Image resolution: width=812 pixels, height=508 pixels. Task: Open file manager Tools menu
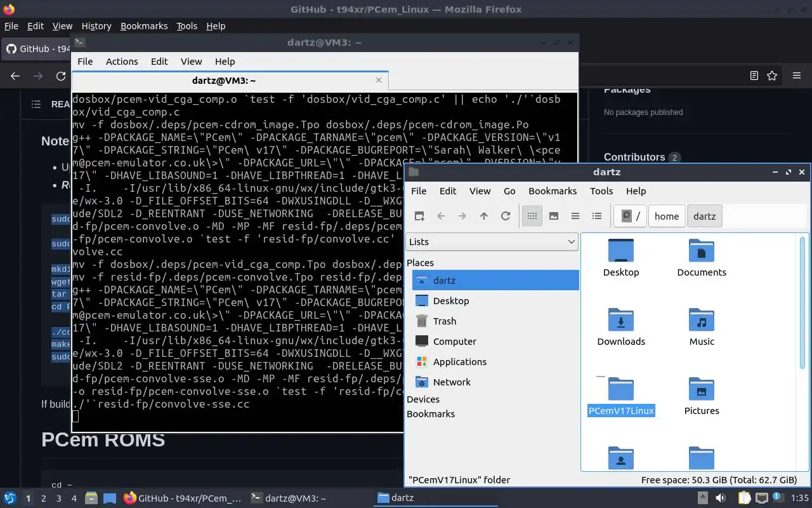coord(601,190)
